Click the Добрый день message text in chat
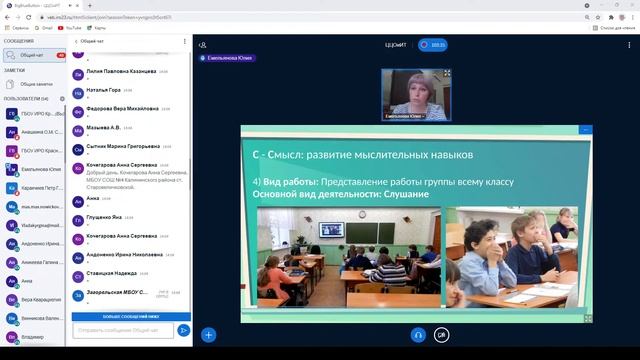Image resolution: width=640 pixels, height=360 pixels. (137, 180)
